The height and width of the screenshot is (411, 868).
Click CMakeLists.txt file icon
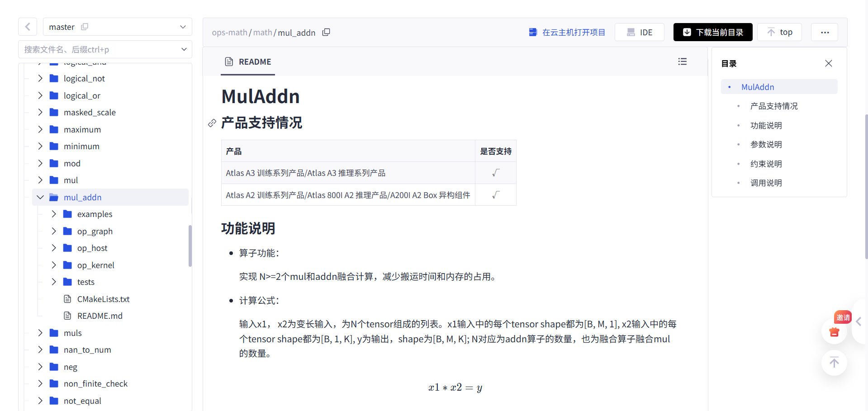pos(67,299)
